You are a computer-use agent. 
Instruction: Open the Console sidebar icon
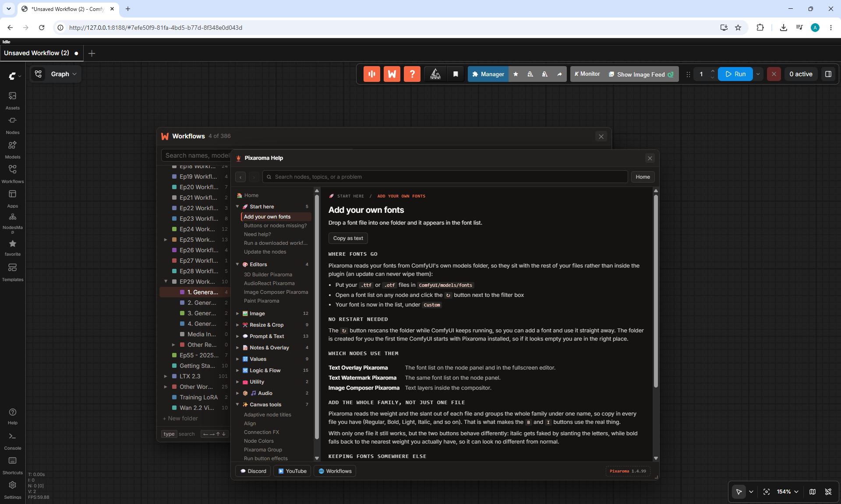(12, 441)
